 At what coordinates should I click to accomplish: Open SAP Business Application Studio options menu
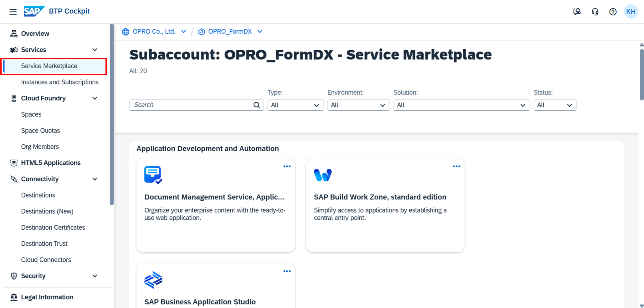tap(287, 271)
